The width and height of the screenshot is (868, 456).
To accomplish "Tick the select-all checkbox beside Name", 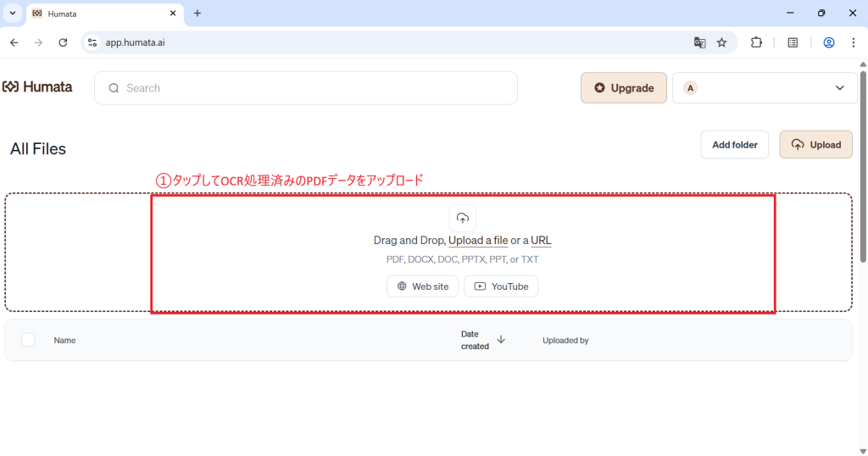I will (28, 340).
